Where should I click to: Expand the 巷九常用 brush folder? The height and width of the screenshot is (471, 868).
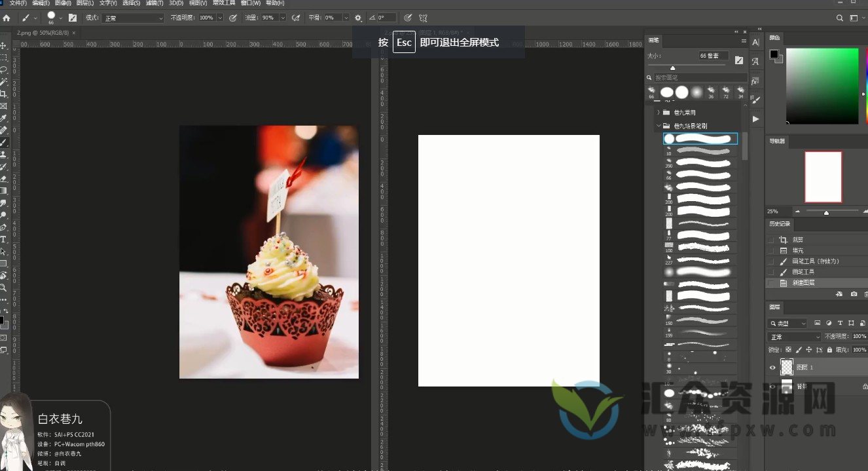click(x=659, y=113)
